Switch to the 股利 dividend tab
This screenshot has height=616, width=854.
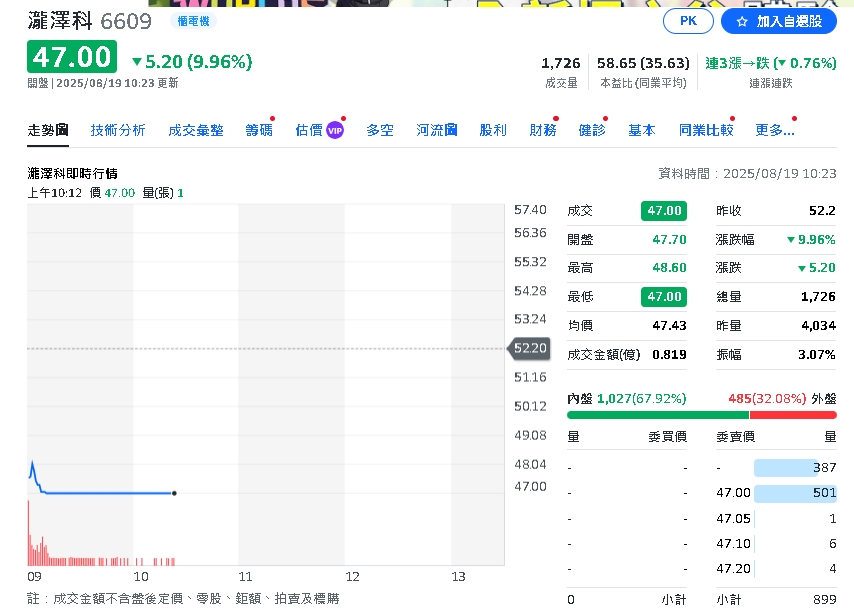492,129
